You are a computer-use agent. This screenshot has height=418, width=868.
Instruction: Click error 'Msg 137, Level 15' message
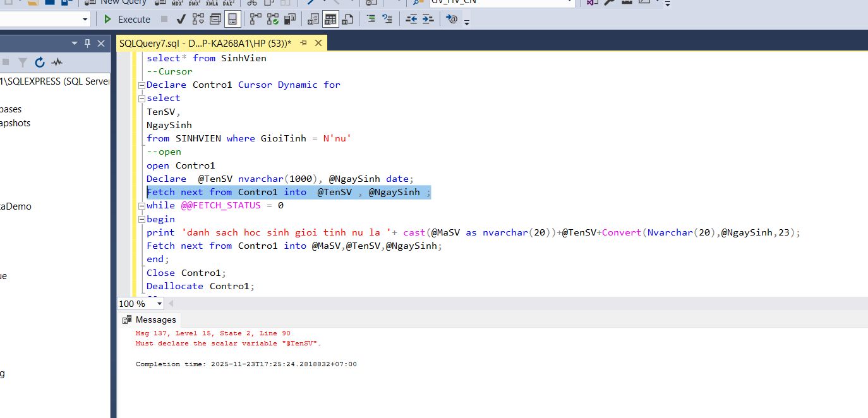point(213,333)
